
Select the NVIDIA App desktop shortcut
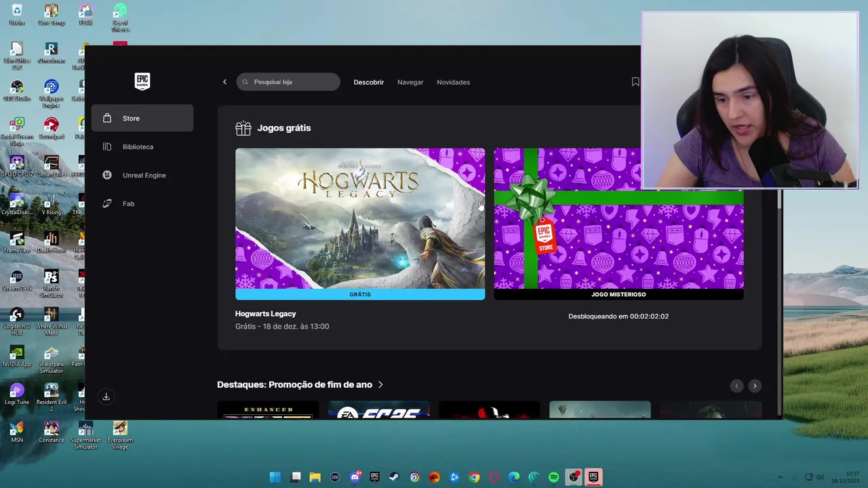[x=17, y=357]
